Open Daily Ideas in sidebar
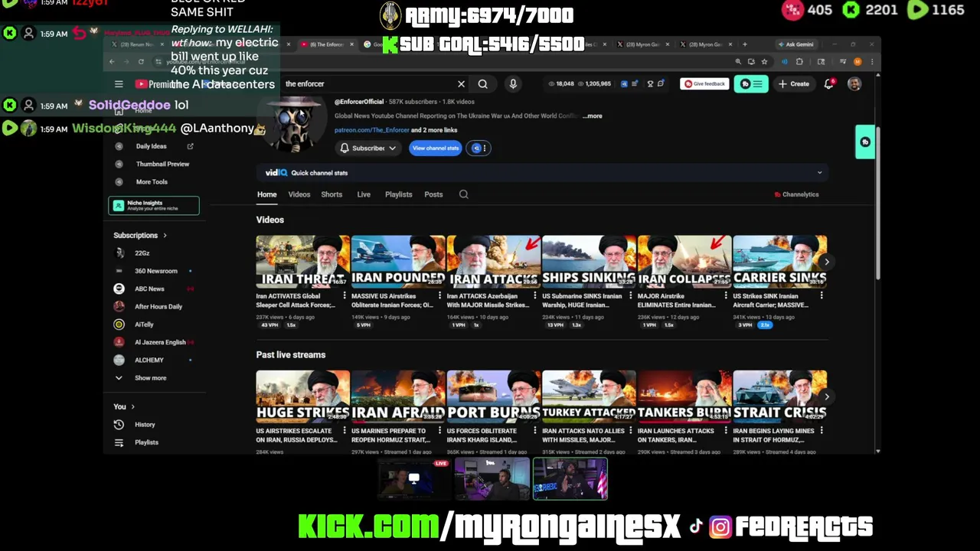Image resolution: width=980 pixels, height=551 pixels. [x=151, y=146]
